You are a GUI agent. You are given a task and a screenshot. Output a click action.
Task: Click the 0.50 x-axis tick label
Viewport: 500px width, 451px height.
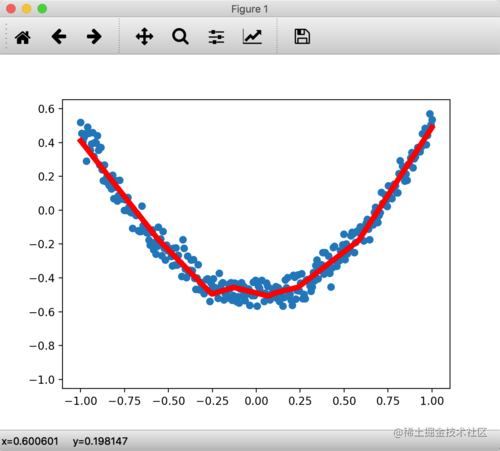pyautogui.click(x=344, y=401)
